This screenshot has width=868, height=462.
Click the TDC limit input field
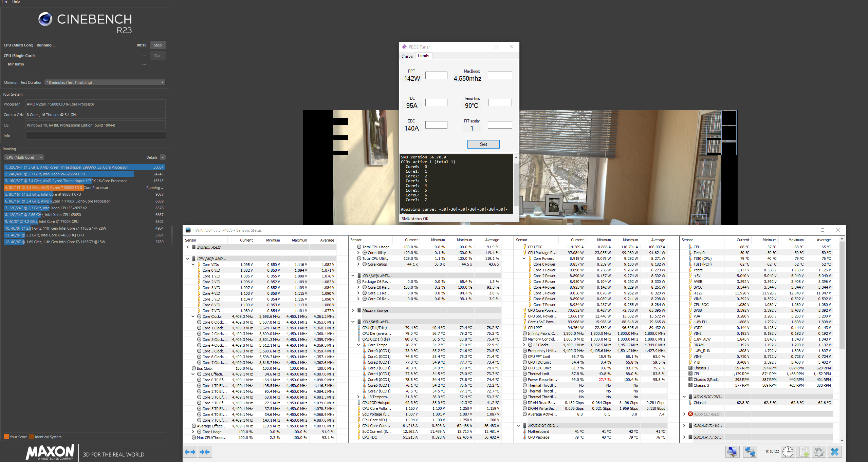pyautogui.click(x=436, y=102)
